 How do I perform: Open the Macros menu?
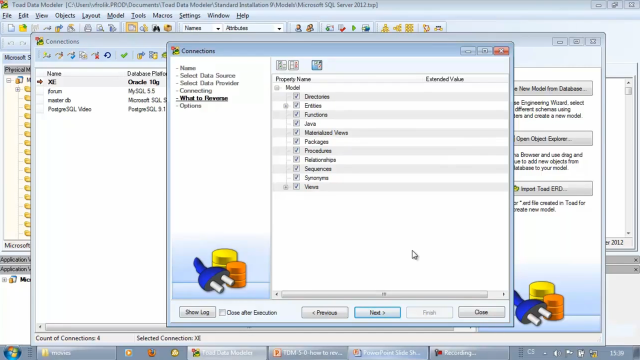(162, 16)
